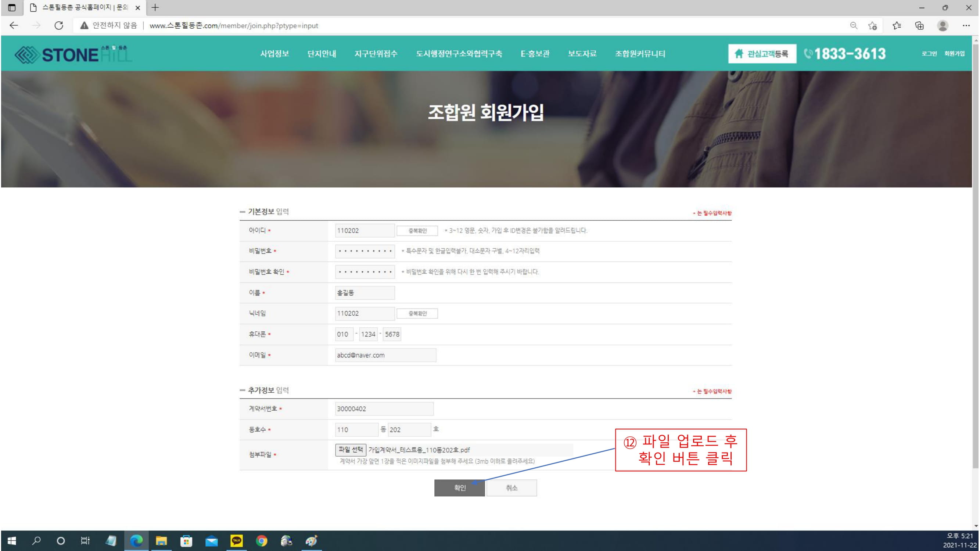Click the 로그인 link at top right

929,54
